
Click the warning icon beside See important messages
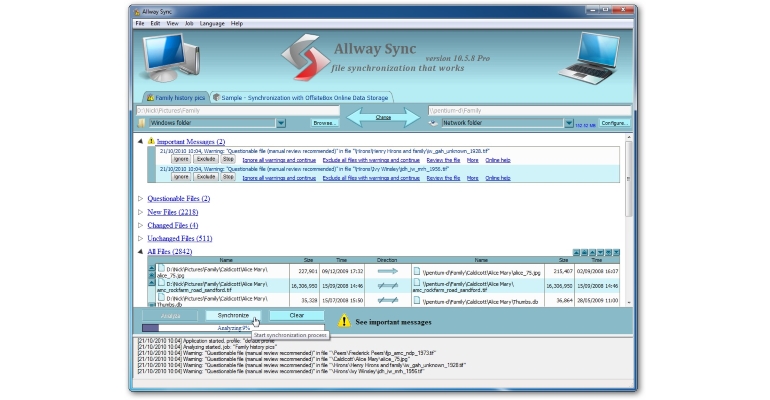click(344, 321)
